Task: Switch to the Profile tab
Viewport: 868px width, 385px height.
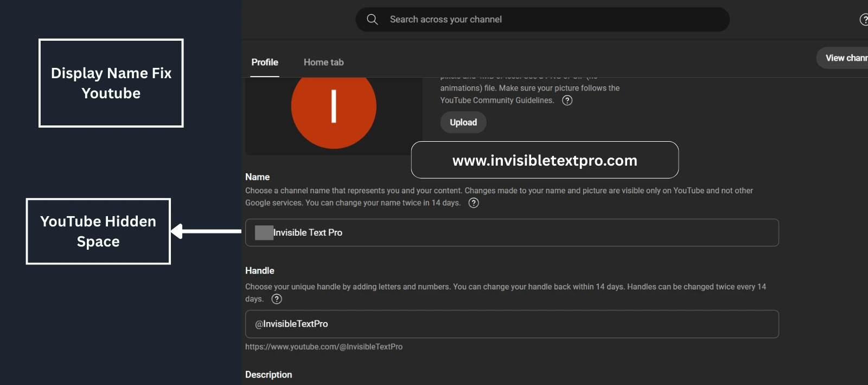Action: point(265,62)
